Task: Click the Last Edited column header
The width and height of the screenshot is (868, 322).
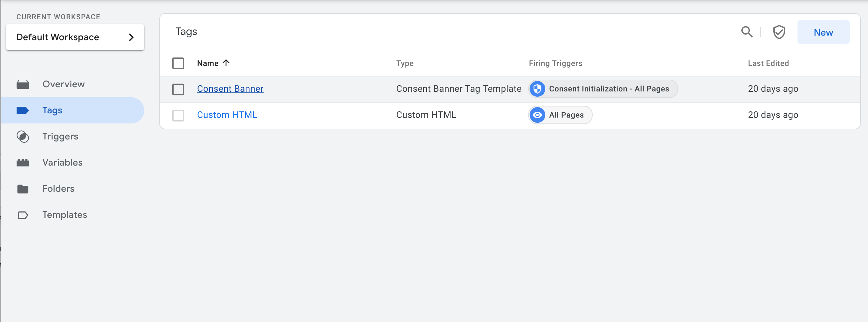Action: [x=768, y=63]
